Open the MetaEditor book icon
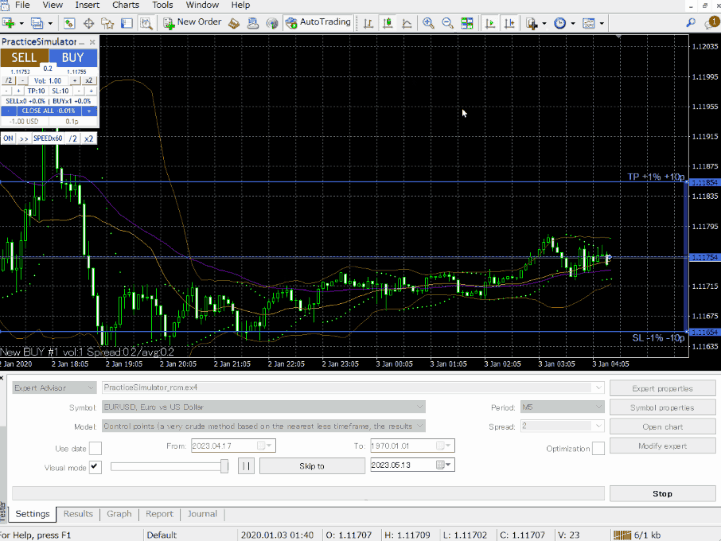The image size is (721, 541). click(x=234, y=23)
